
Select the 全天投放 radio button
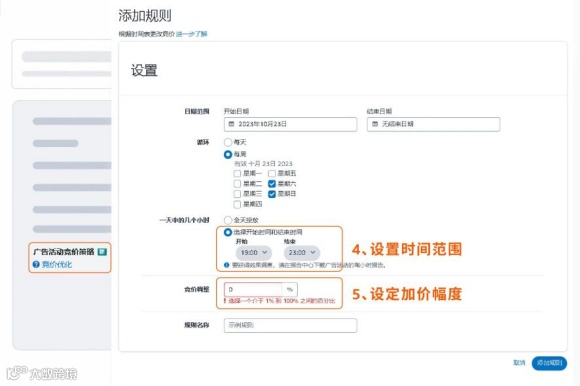coord(228,220)
